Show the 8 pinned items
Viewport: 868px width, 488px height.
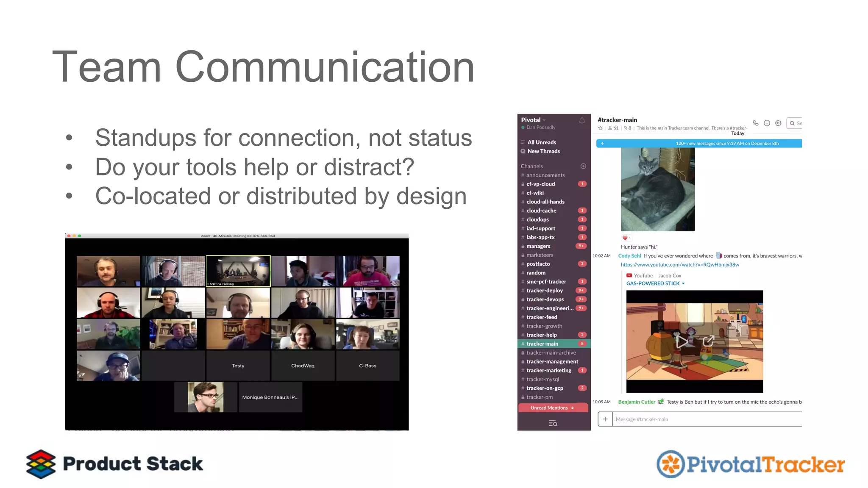click(x=628, y=128)
